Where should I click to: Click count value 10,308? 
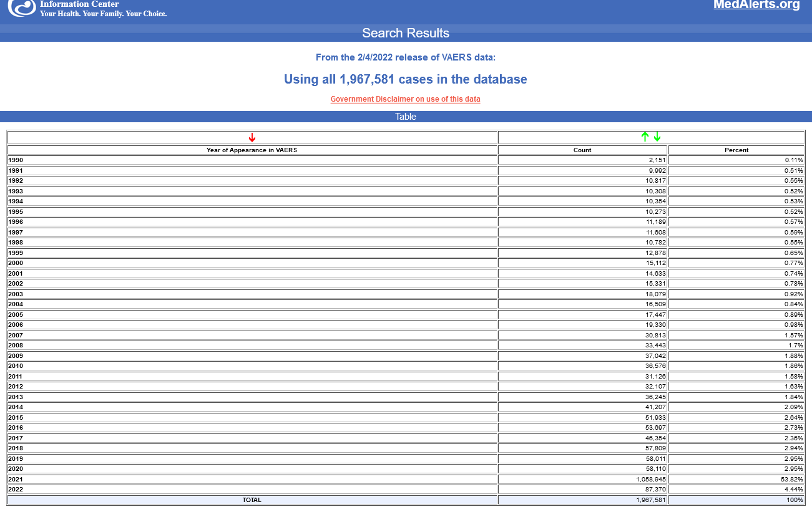(656, 191)
